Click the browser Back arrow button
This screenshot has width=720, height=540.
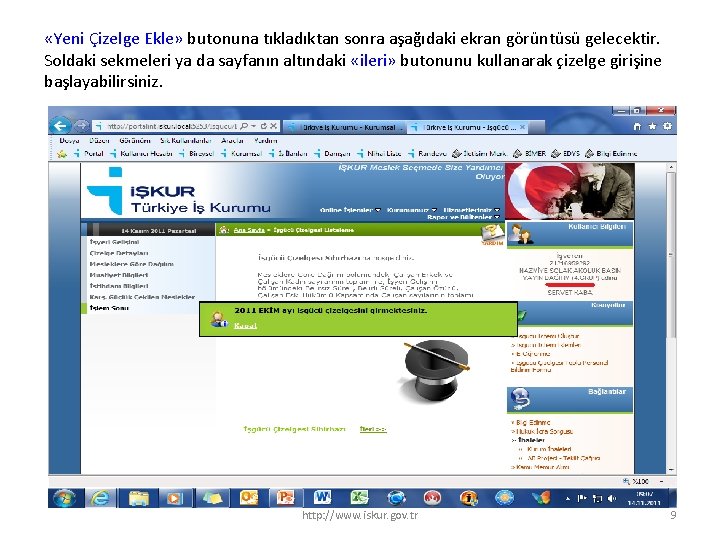(x=60, y=125)
